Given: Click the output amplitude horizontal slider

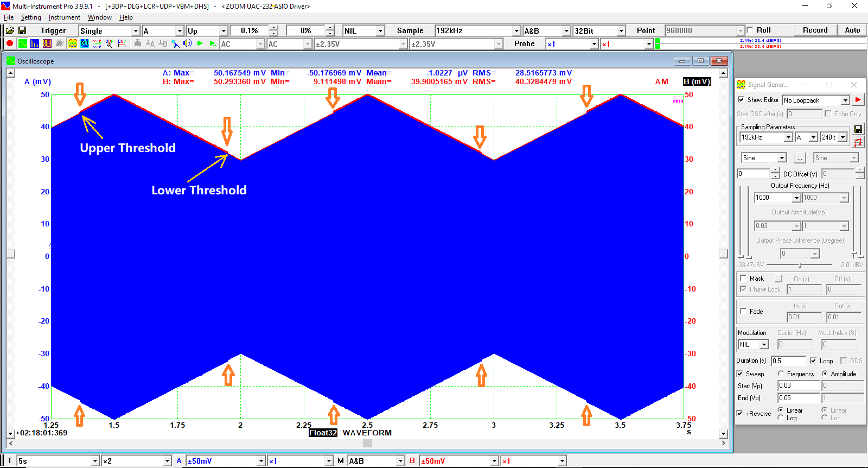Looking at the screenshot, I should (x=800, y=265).
